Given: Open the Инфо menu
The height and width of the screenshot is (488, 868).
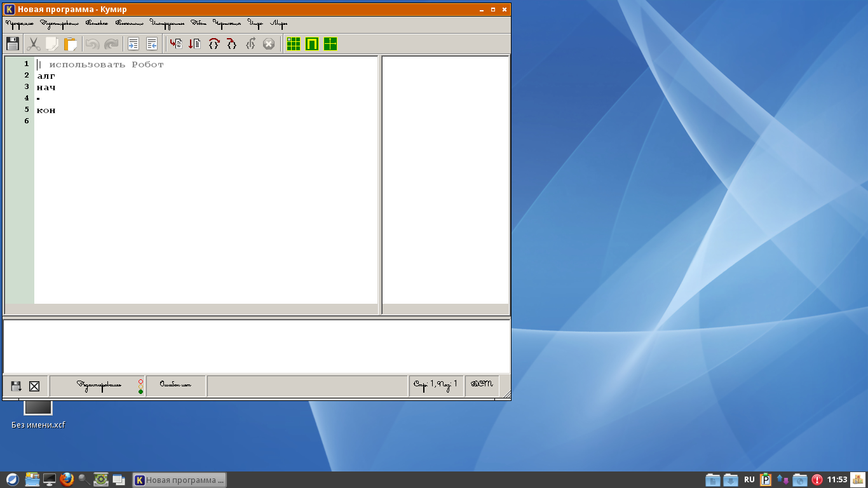Looking at the screenshot, I should (255, 24).
